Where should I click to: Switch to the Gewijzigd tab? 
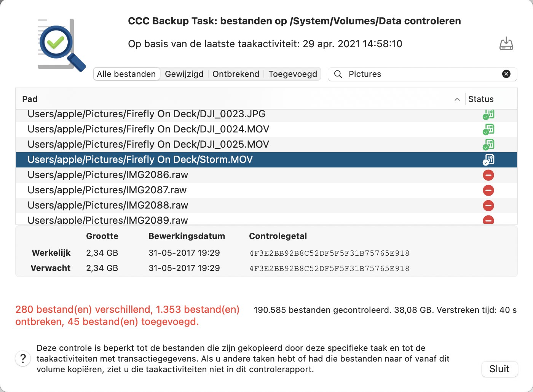pyautogui.click(x=184, y=74)
